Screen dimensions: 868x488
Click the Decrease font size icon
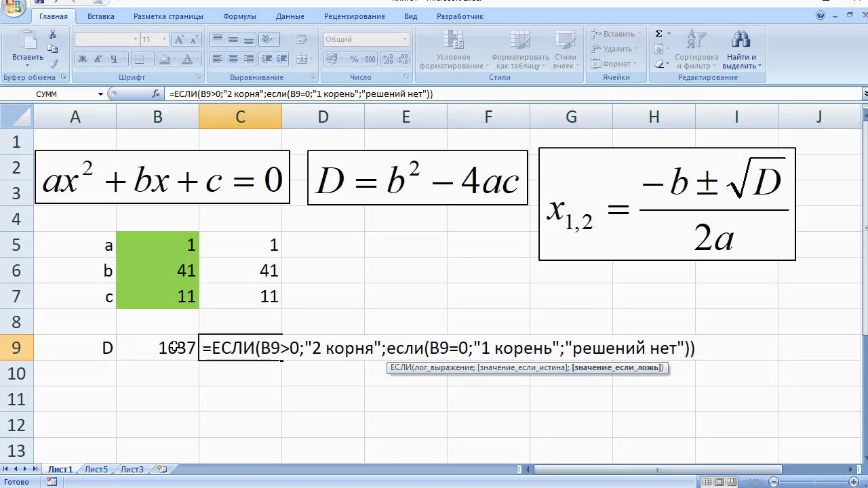tap(195, 39)
